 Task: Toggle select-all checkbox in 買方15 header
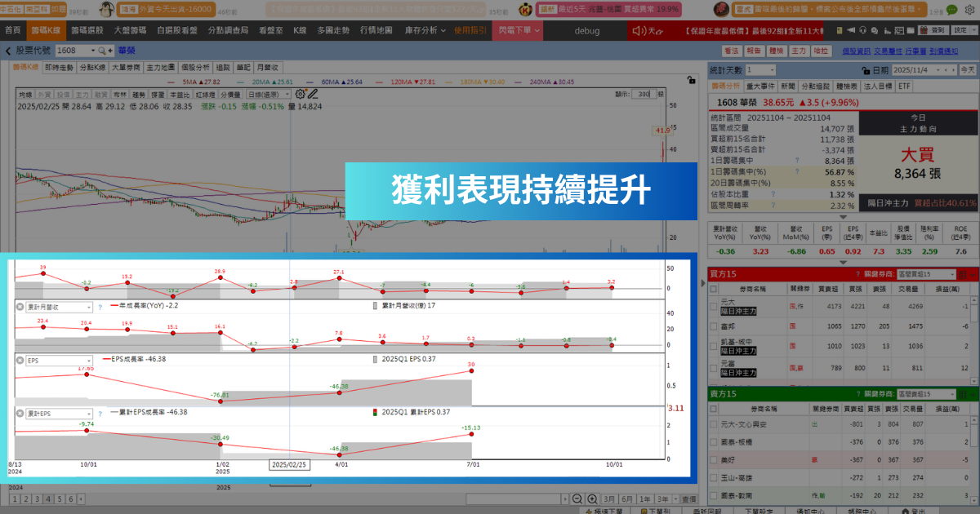pyautogui.click(x=713, y=288)
